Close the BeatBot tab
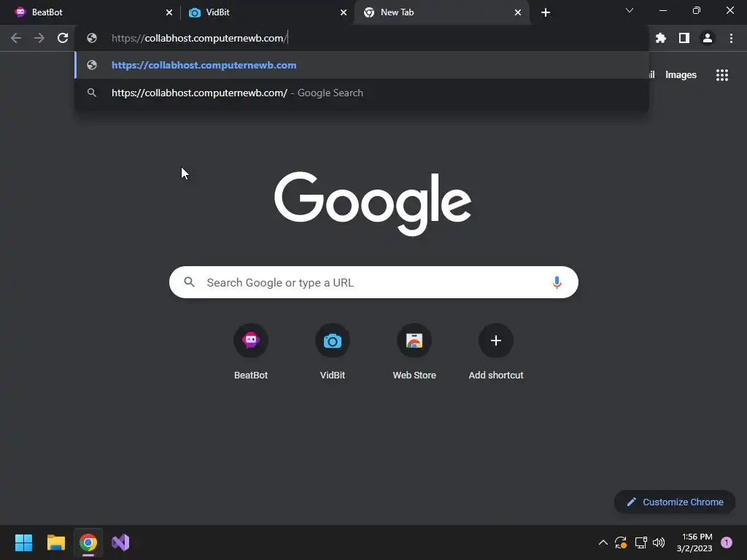 click(x=169, y=12)
